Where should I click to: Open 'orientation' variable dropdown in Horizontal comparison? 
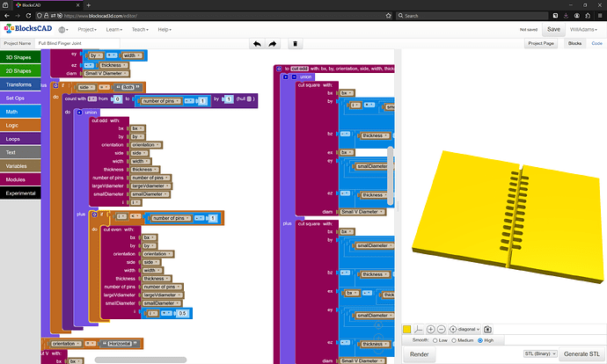66,344
